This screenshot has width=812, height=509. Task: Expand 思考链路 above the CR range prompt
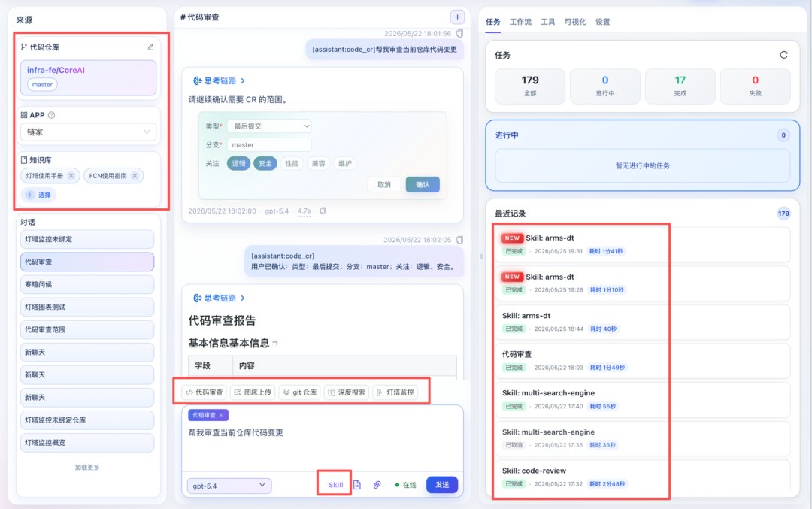(x=219, y=80)
